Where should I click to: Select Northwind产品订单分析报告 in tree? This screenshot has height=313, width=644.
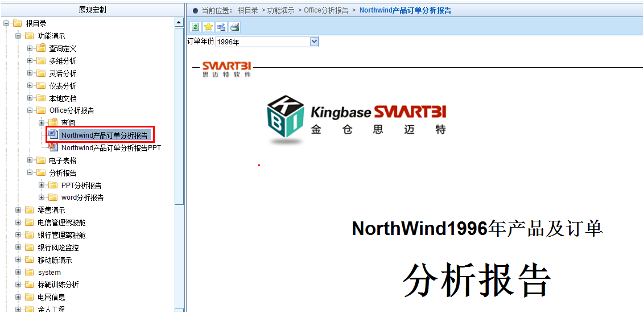click(x=104, y=135)
